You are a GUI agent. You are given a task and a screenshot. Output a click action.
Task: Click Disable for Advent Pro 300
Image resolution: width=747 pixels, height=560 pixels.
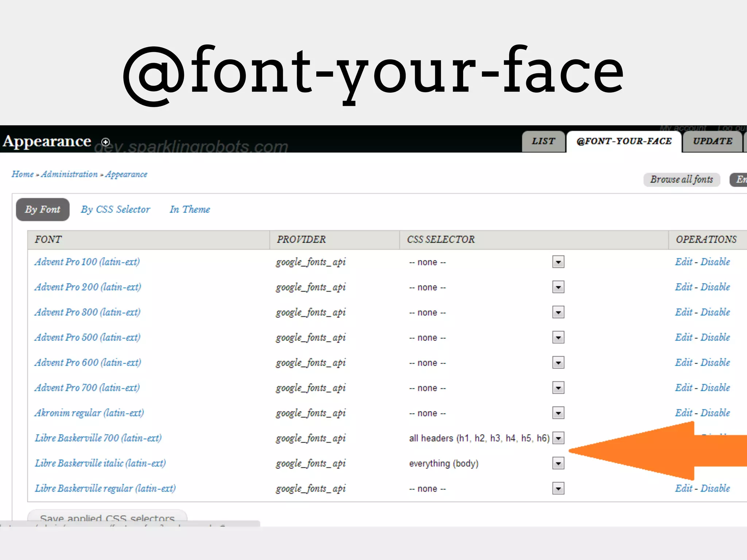click(x=715, y=312)
